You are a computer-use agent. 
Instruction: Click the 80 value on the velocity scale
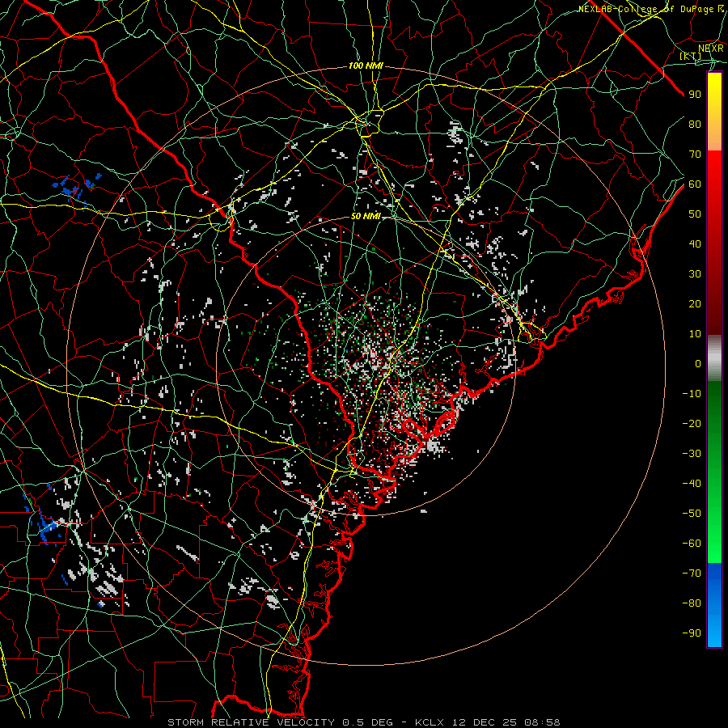pyautogui.click(x=695, y=124)
